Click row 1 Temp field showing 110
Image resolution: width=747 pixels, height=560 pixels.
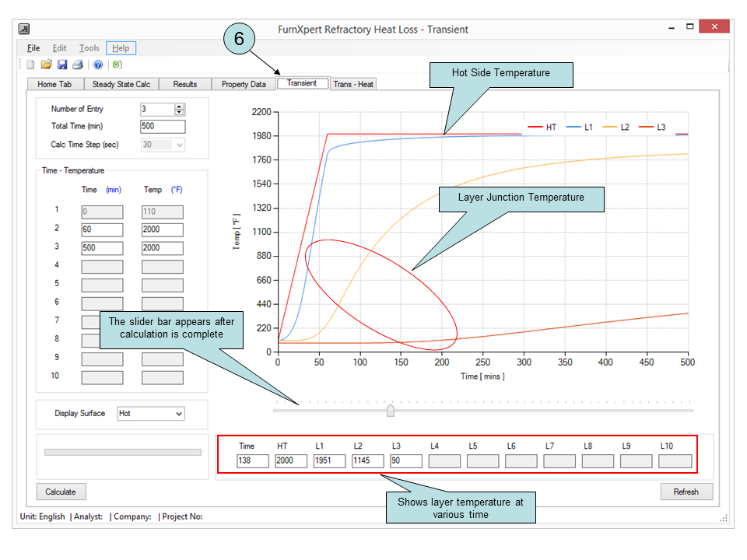(x=163, y=212)
